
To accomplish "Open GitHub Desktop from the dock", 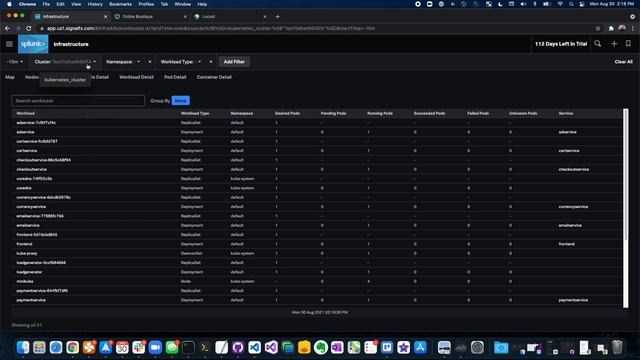I will 238,347.
